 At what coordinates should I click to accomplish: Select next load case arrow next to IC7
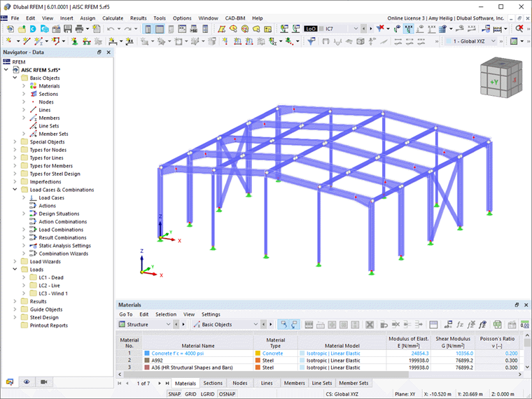point(370,29)
